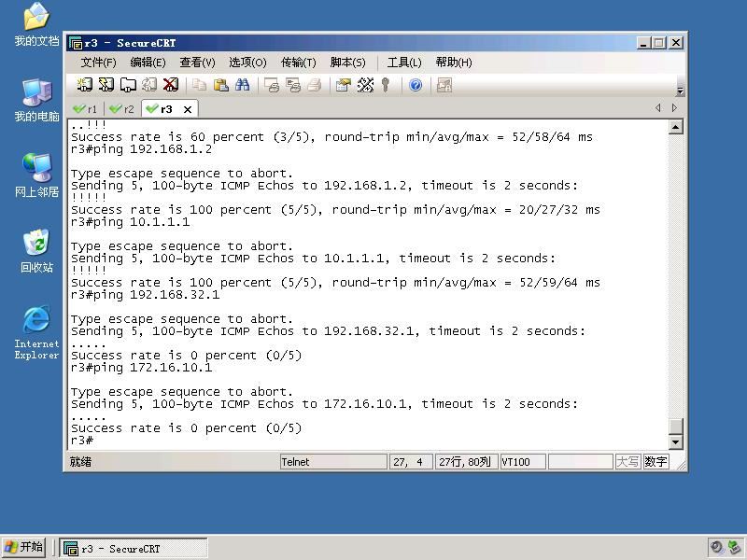Click the Keymap Editor icon
Image resolution: width=747 pixels, height=560 pixels.
point(365,85)
